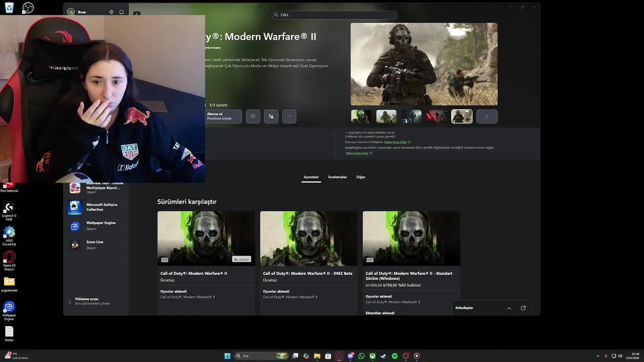This screenshot has width=644, height=362.
Task: Open File Explorer from taskbar
Action: coord(317,356)
